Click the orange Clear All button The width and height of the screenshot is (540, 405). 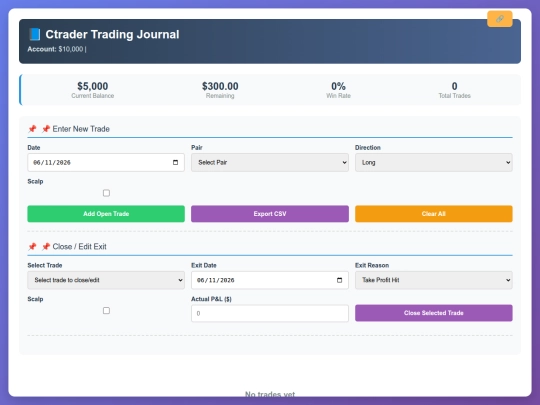(434, 214)
